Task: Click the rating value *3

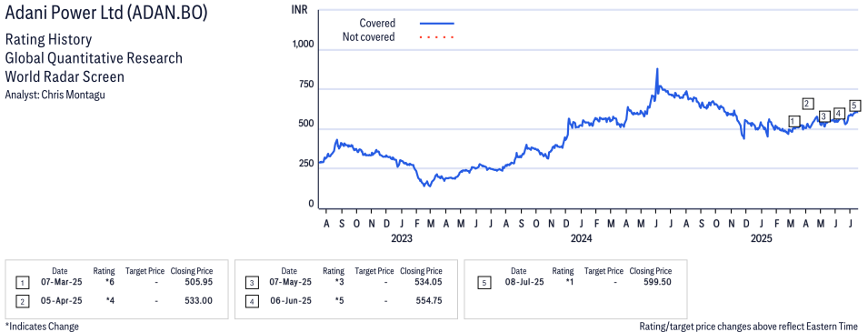Action: 339,282
